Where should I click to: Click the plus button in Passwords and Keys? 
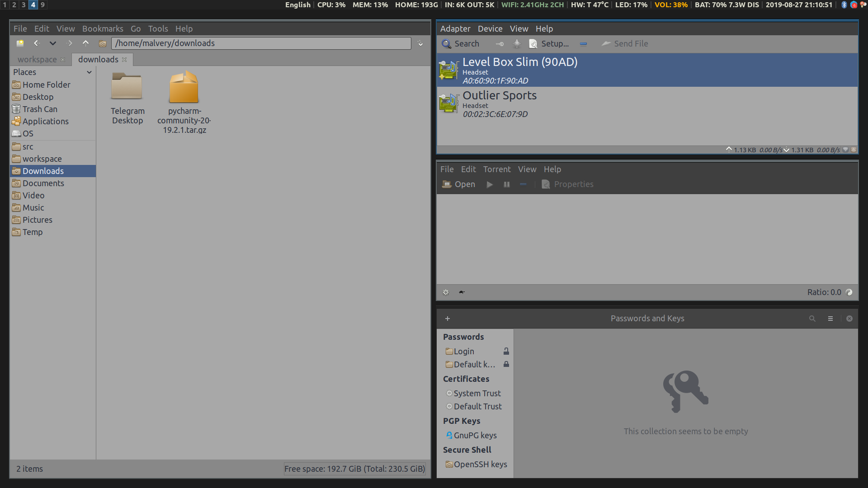(448, 319)
